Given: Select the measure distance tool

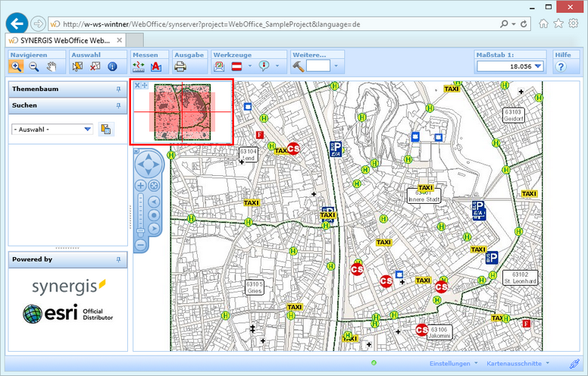Looking at the screenshot, I should click(x=139, y=67).
